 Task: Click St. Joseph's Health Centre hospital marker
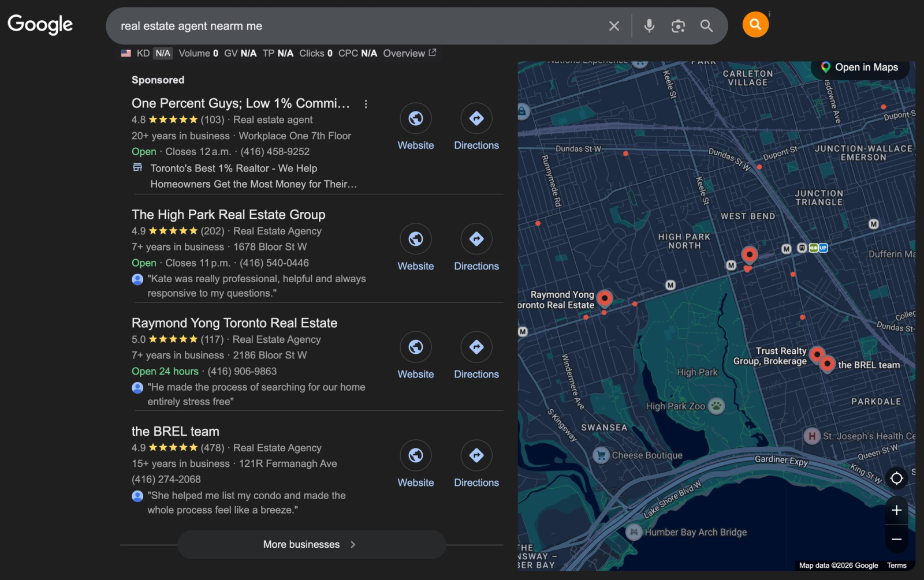[x=812, y=436]
